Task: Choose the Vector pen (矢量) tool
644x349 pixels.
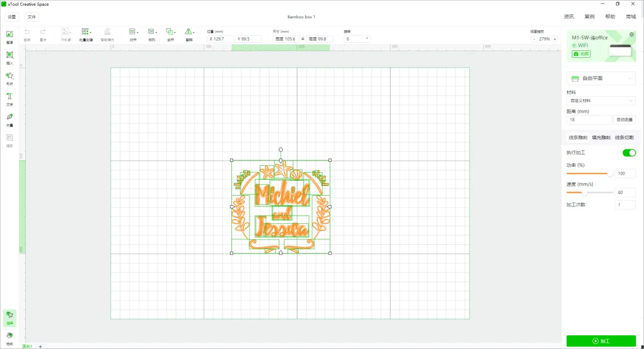Action: click(10, 120)
